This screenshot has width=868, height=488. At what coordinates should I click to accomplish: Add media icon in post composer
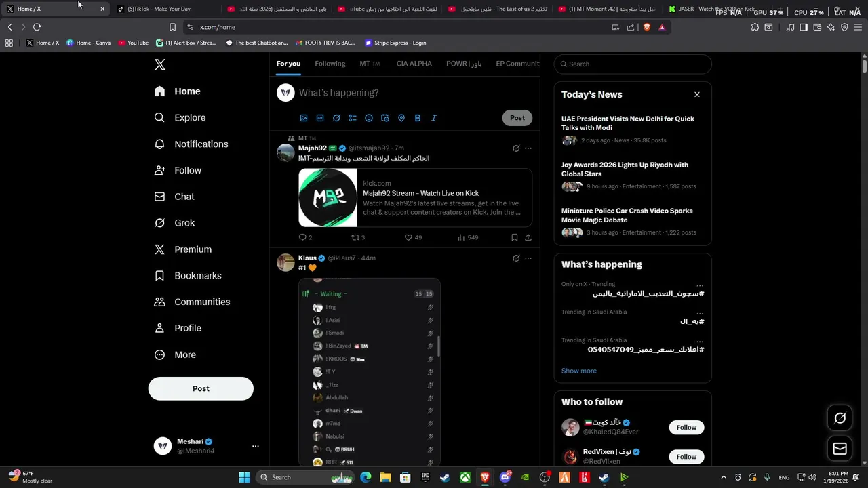(x=304, y=118)
